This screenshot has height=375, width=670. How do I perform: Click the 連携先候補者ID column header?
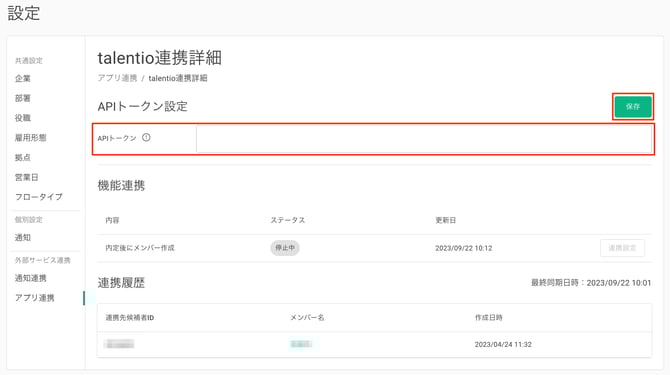click(129, 318)
